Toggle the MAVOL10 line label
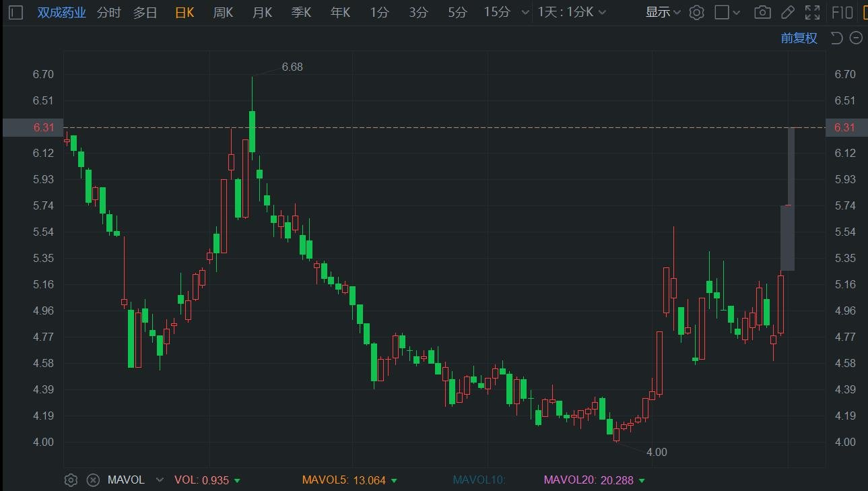This screenshot has width=868, height=491. coord(479,480)
